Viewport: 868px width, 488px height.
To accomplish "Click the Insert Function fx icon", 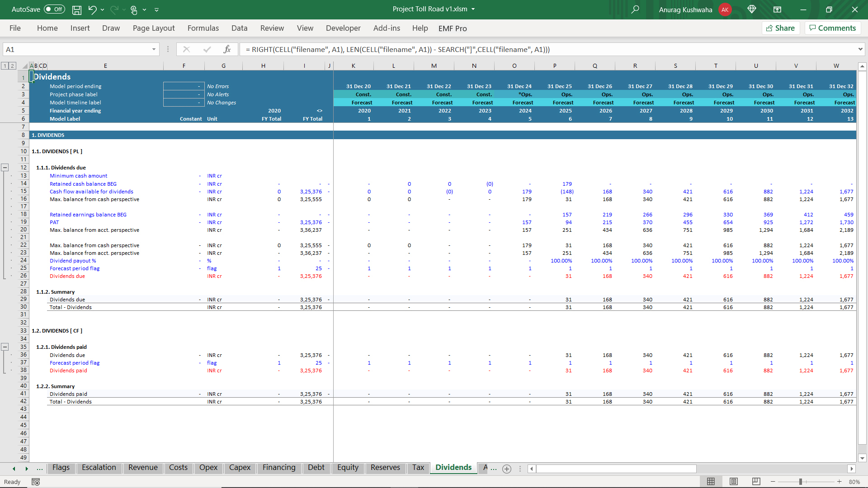I will (227, 49).
